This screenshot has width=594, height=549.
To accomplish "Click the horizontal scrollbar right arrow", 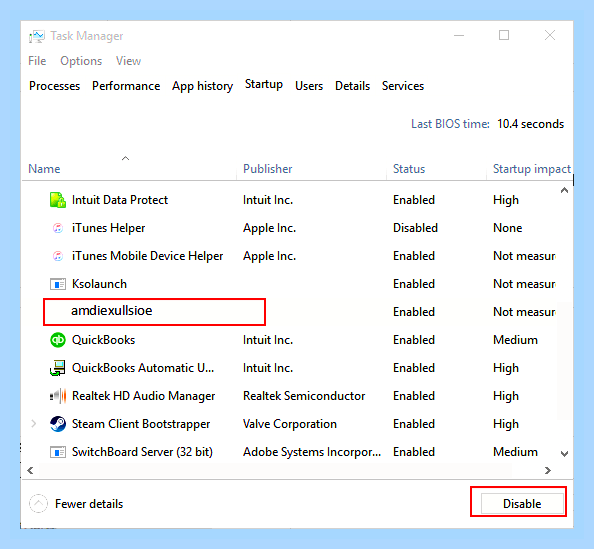I will tap(547, 470).
